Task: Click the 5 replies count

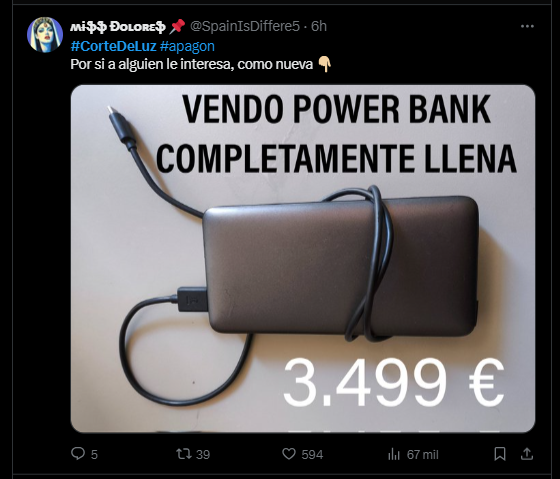Action: (x=94, y=454)
